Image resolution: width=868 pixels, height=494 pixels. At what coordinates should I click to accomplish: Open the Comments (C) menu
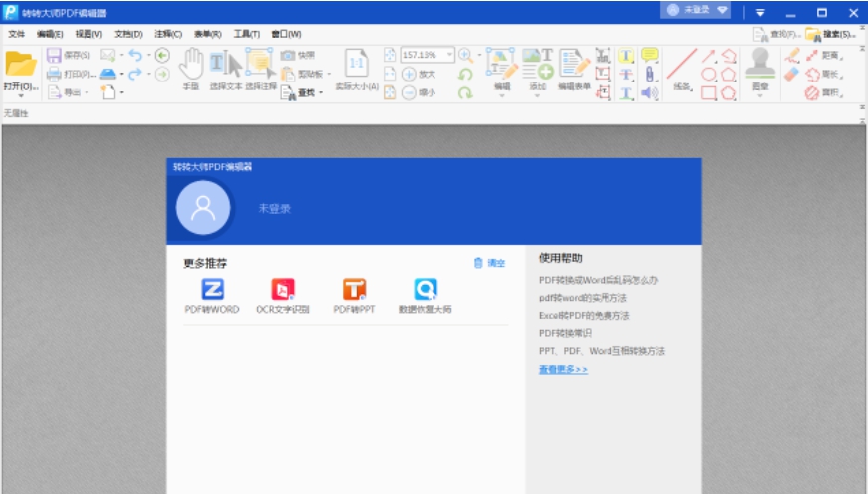168,34
